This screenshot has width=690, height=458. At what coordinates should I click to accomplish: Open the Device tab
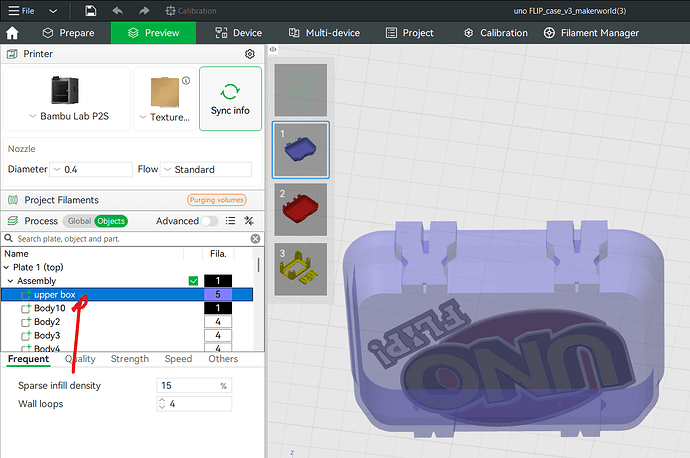pos(239,33)
